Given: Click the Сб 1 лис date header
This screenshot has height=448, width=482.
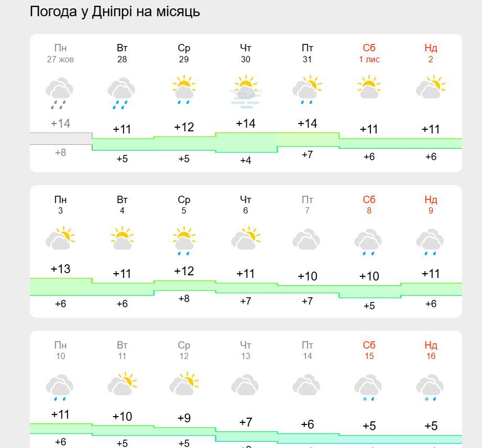Looking at the screenshot, I should pyautogui.click(x=369, y=53).
